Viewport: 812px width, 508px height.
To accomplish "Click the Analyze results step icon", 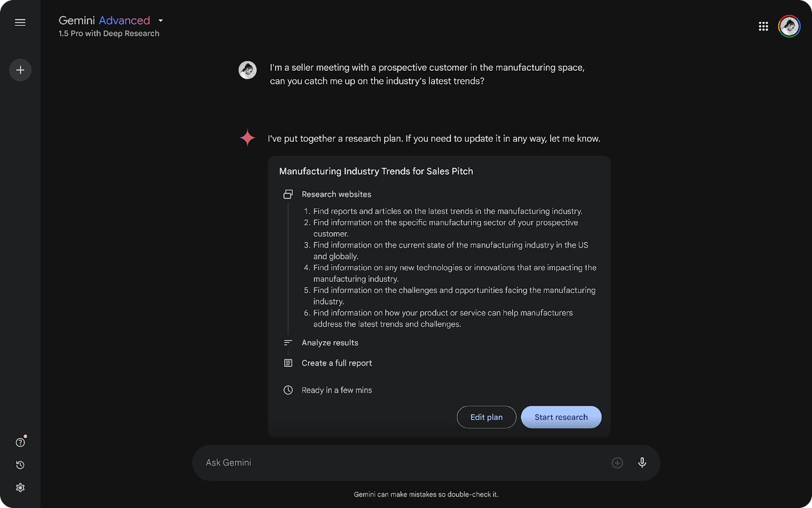I will tap(288, 342).
